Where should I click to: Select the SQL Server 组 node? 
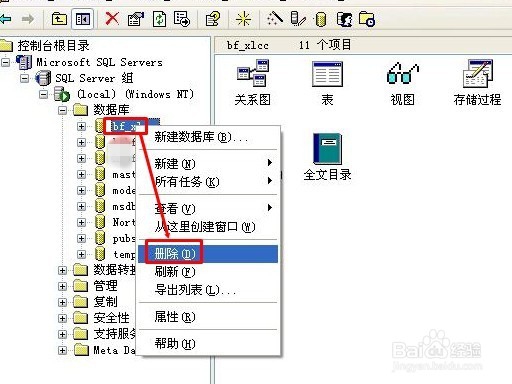(94, 78)
